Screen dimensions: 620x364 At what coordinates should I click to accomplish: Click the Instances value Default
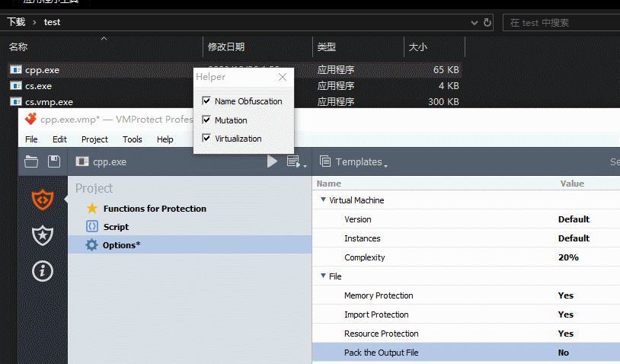point(574,238)
